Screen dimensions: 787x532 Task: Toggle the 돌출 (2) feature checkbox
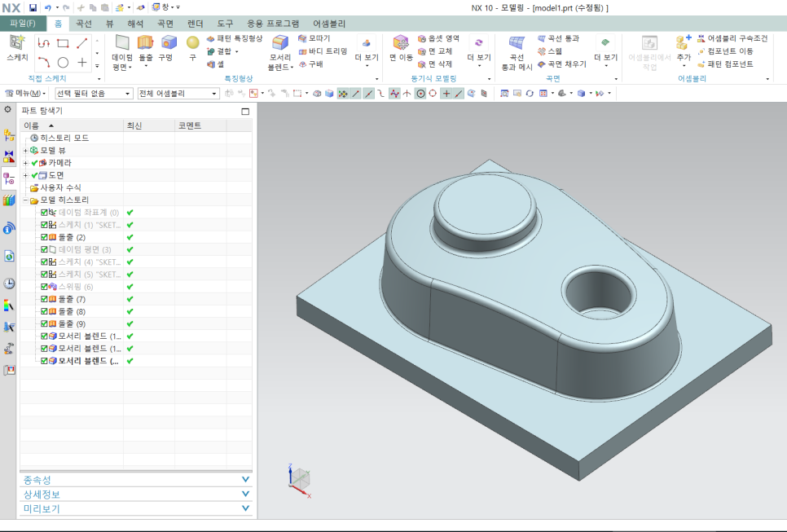(x=44, y=237)
